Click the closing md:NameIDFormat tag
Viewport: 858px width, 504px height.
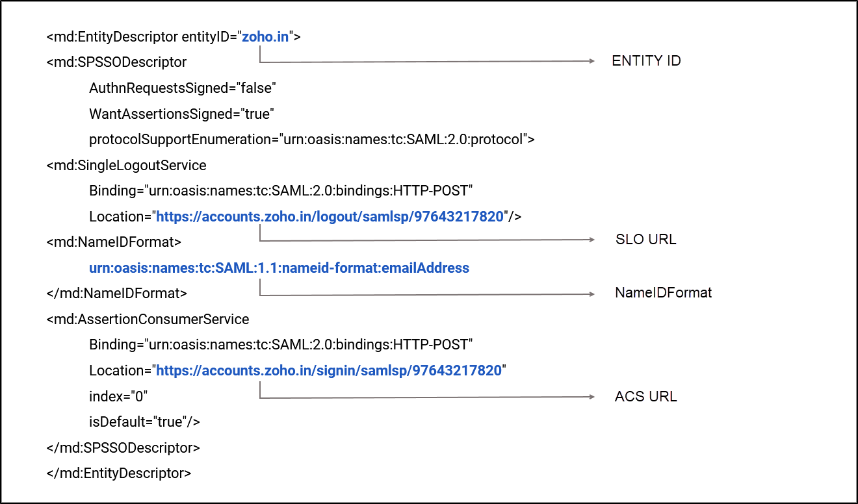116,294
